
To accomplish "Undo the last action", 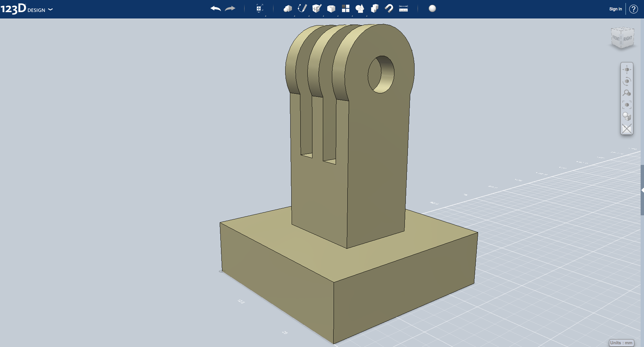I will (216, 9).
